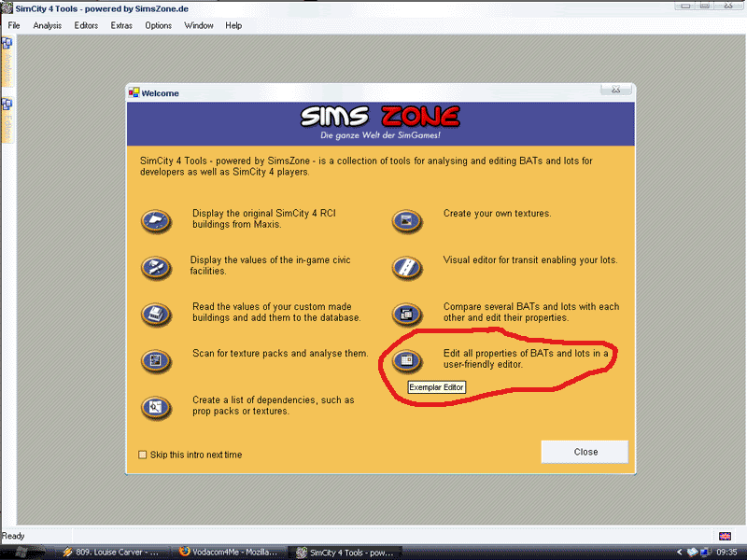This screenshot has width=747, height=560.
Task: Open the original SimCity 4 RCI buildings viewer icon
Action: (x=156, y=221)
